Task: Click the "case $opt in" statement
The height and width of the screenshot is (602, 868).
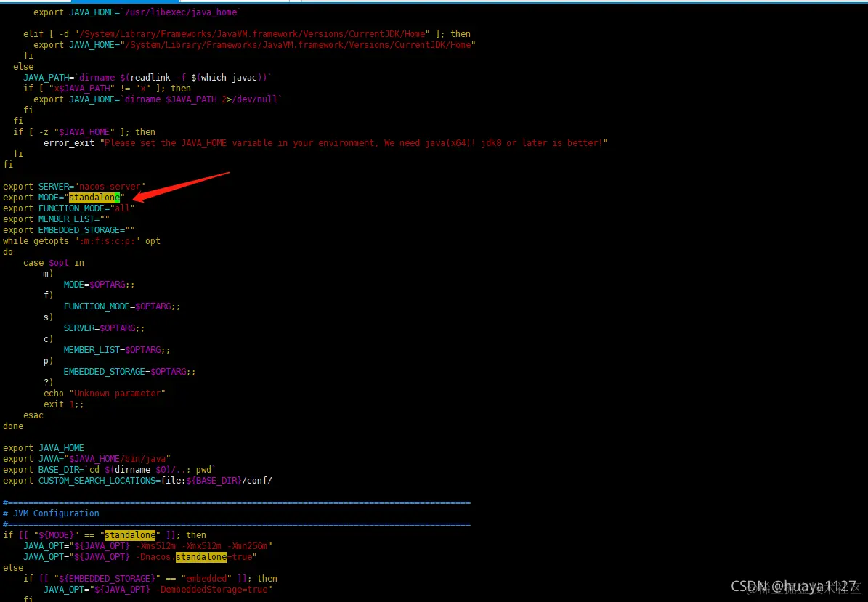Action: (x=54, y=263)
